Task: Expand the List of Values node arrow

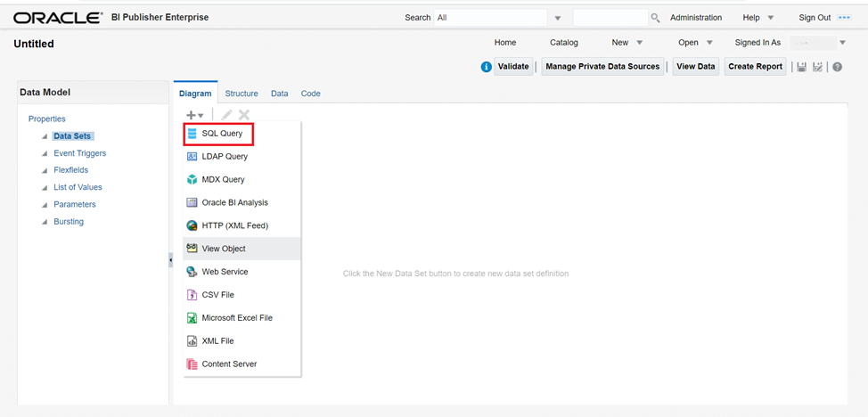Action: (x=45, y=188)
